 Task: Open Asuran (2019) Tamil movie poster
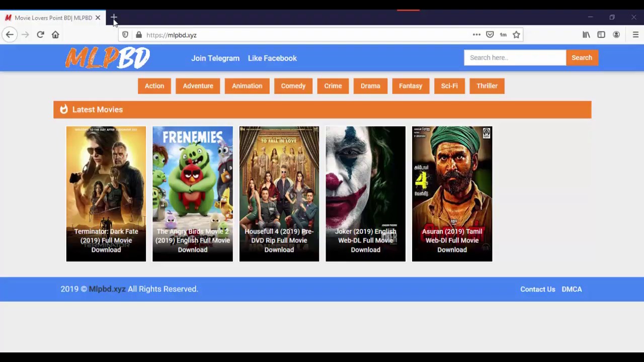click(x=452, y=194)
